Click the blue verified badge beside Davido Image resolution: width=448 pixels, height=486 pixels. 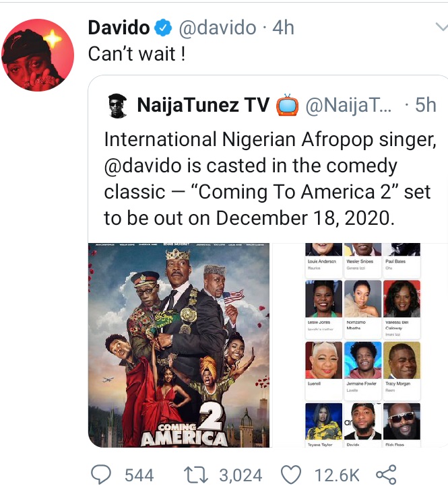tap(162, 28)
